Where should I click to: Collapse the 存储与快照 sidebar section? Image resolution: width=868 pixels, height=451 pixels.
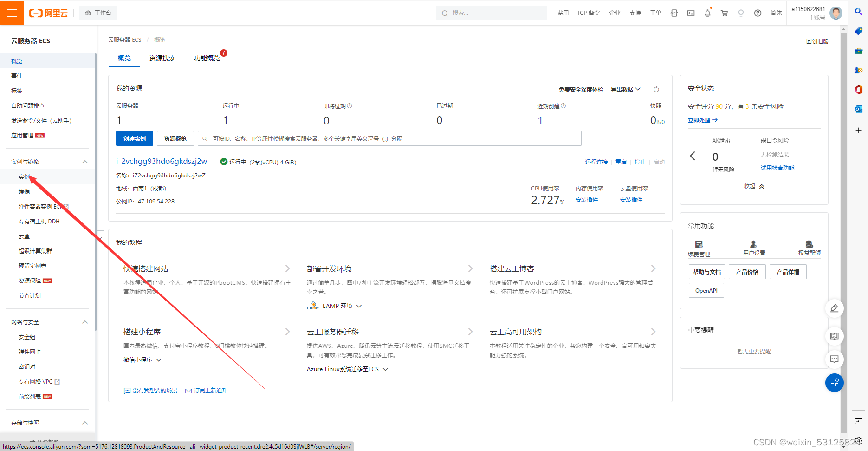click(x=85, y=423)
